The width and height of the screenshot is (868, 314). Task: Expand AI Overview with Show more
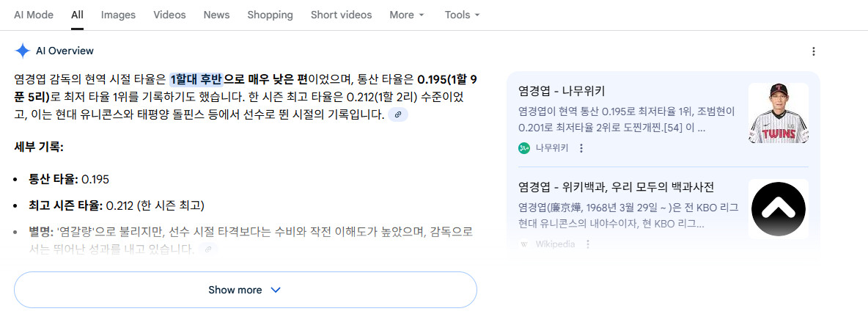(x=245, y=290)
